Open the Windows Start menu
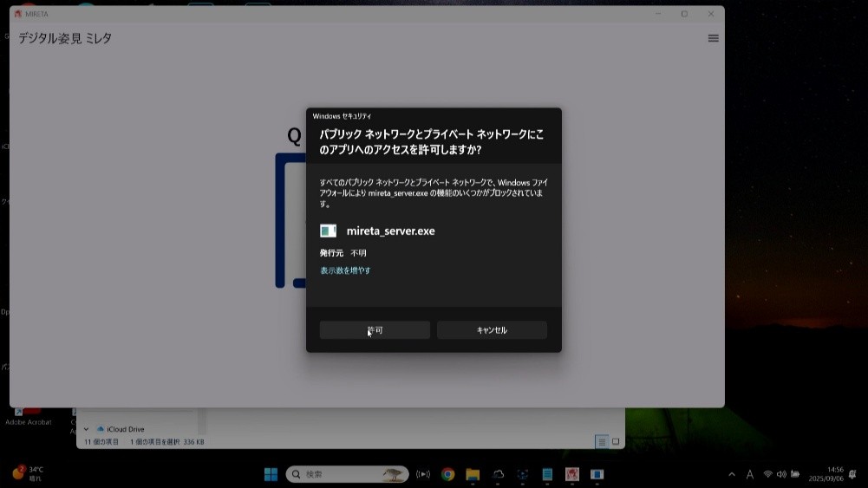Viewport: 868px width, 488px height. tap(271, 474)
